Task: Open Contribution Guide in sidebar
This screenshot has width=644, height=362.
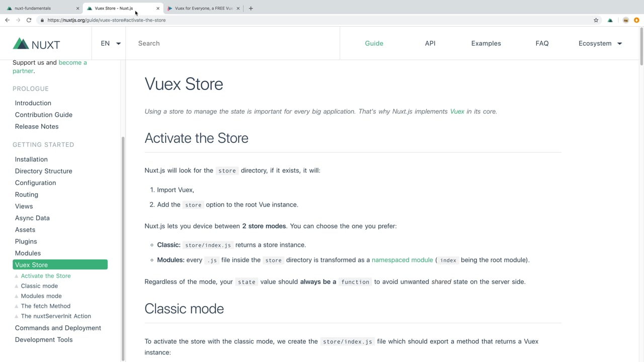Action: [x=44, y=115]
